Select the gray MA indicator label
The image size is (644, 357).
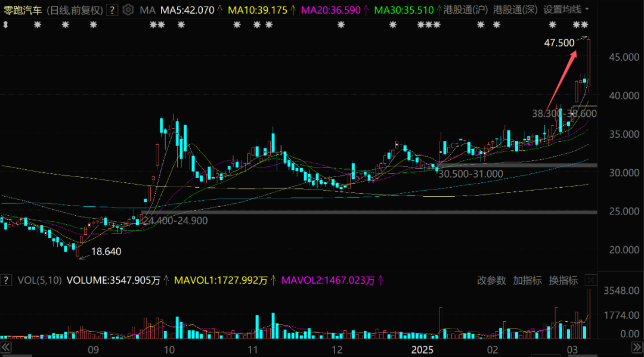click(x=147, y=10)
